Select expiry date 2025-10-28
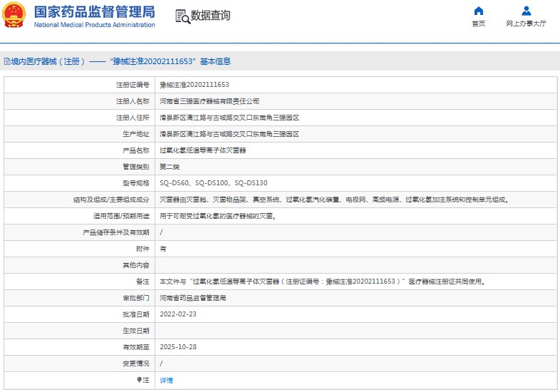Image resolution: width=560 pixels, height=392 pixels. click(x=178, y=347)
